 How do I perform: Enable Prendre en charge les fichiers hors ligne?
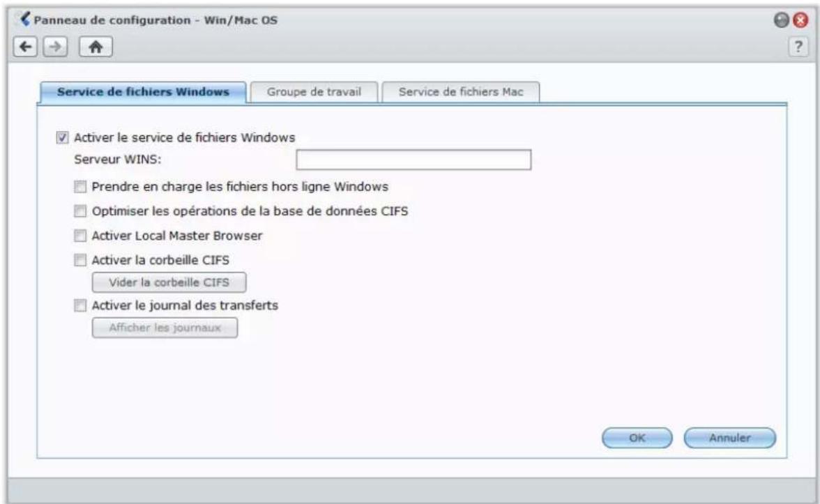(x=80, y=187)
